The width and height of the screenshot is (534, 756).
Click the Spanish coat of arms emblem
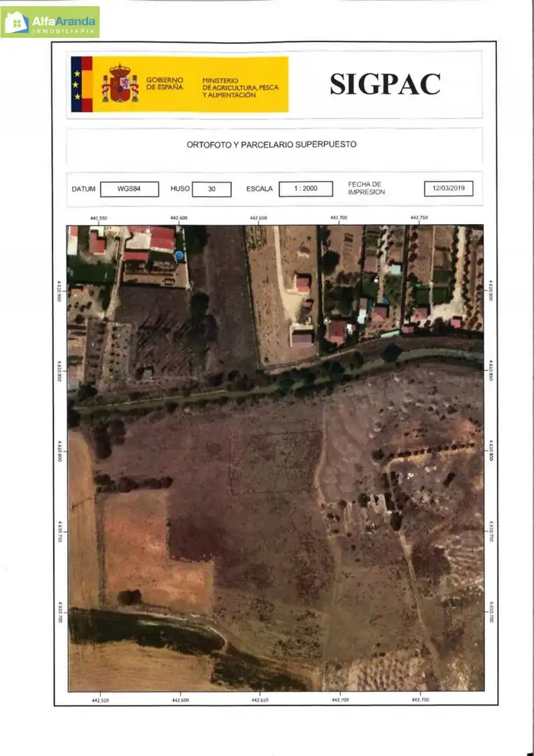coord(120,83)
